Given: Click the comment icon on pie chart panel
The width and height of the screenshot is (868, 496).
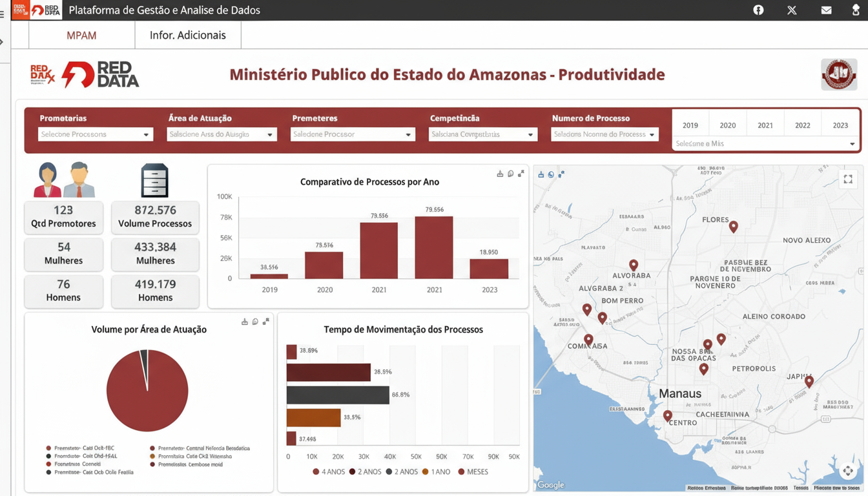Looking at the screenshot, I should click(255, 322).
